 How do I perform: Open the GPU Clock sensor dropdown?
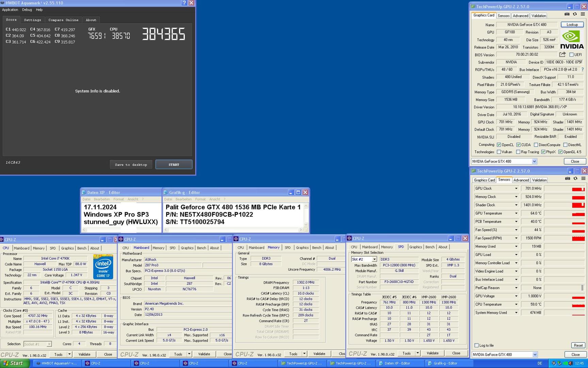516,188
